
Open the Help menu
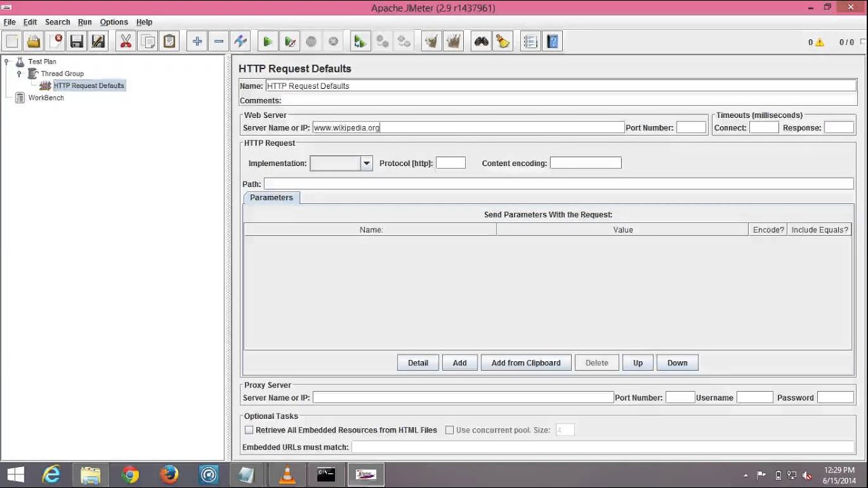pyautogui.click(x=144, y=22)
